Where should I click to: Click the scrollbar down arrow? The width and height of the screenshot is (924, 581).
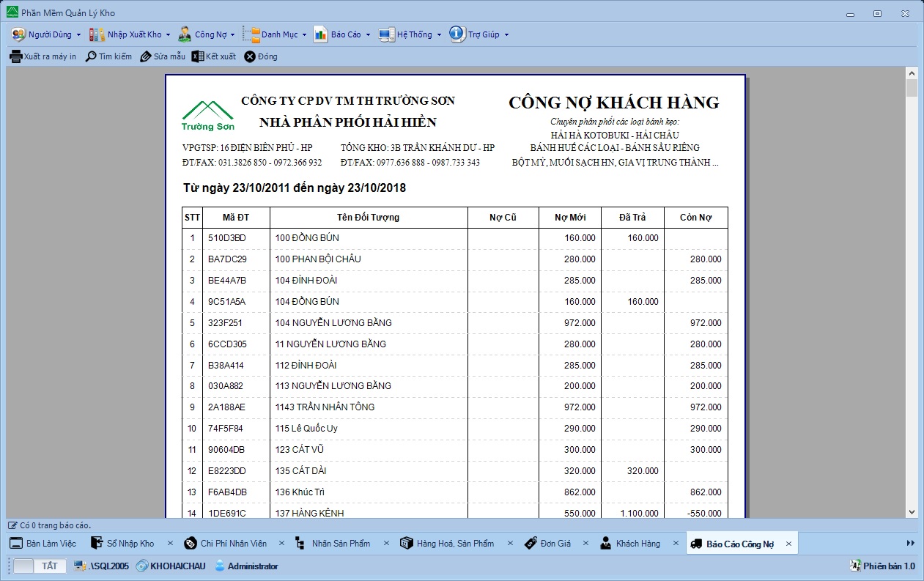pyautogui.click(x=912, y=512)
